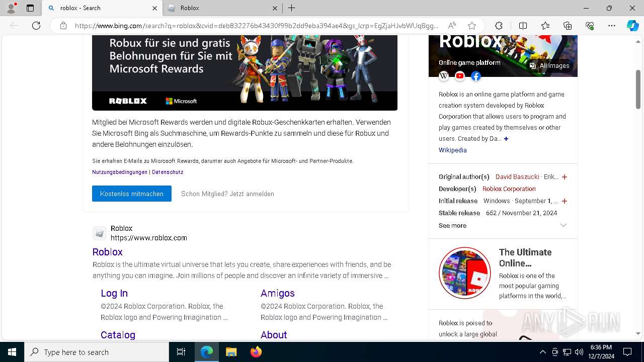Close the second Roblox tab
Viewport: 644px width, 362px height.
275,8
